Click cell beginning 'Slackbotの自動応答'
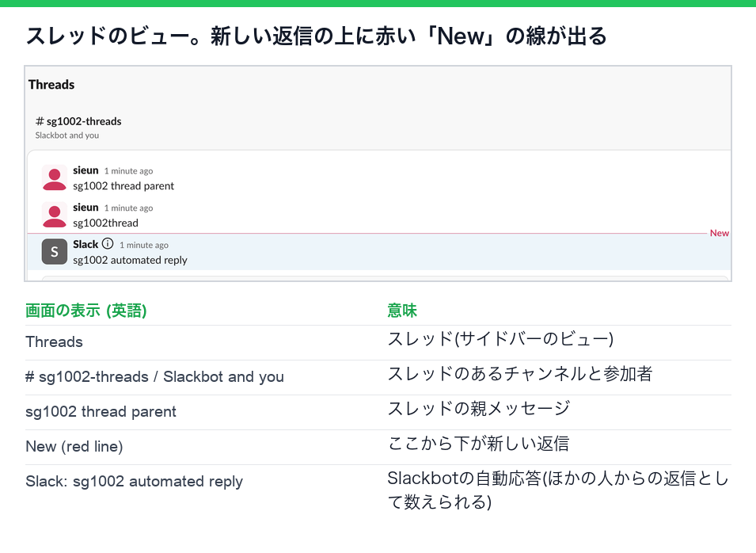This screenshot has width=756, height=553. (558, 490)
